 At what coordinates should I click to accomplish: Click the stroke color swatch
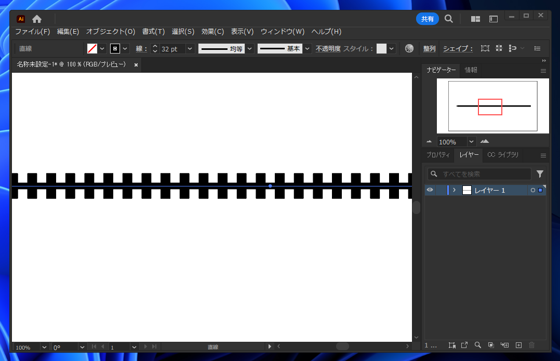click(115, 49)
